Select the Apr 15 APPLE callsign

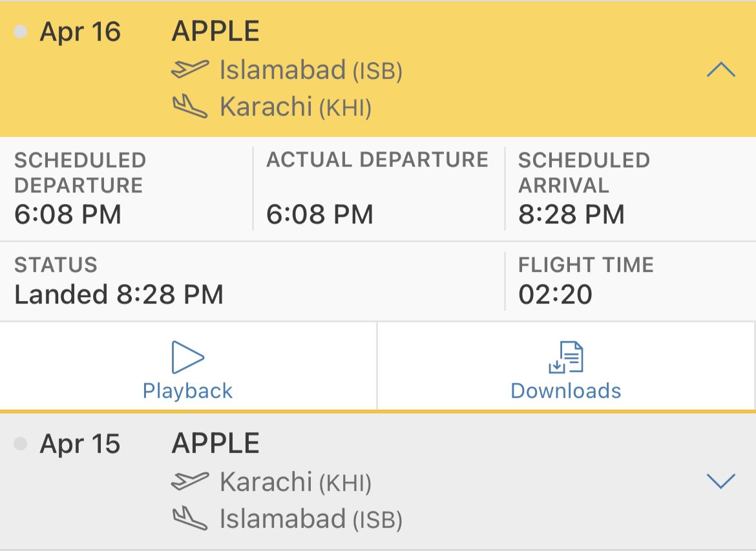point(216,444)
